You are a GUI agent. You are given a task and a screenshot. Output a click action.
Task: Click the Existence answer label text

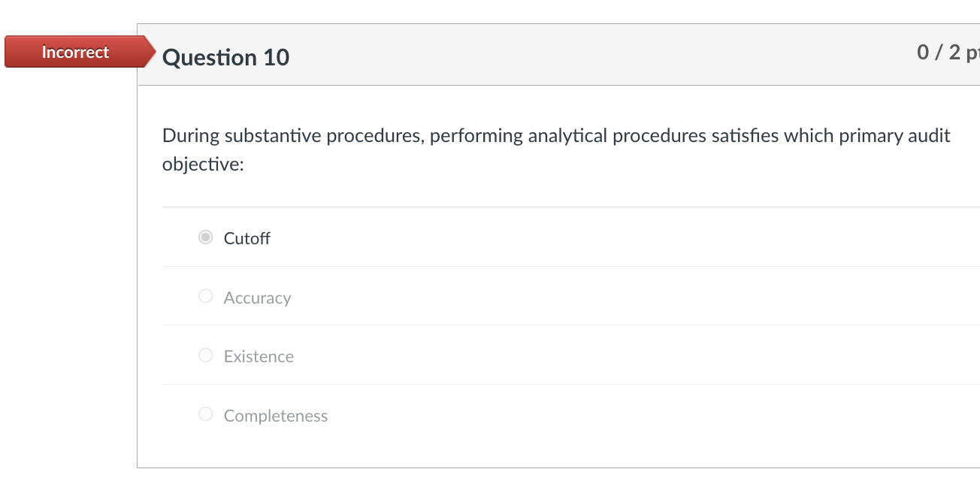pyautogui.click(x=258, y=356)
